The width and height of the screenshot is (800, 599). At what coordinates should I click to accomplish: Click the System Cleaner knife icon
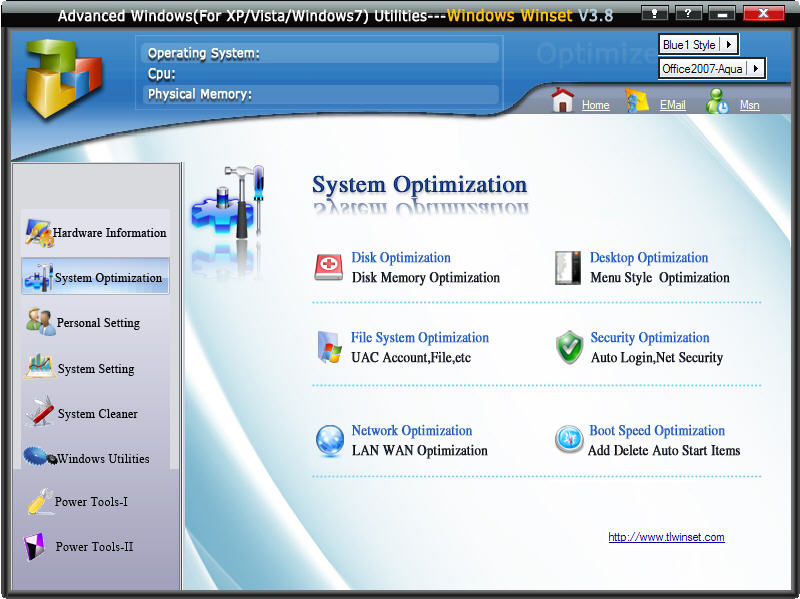(39, 411)
